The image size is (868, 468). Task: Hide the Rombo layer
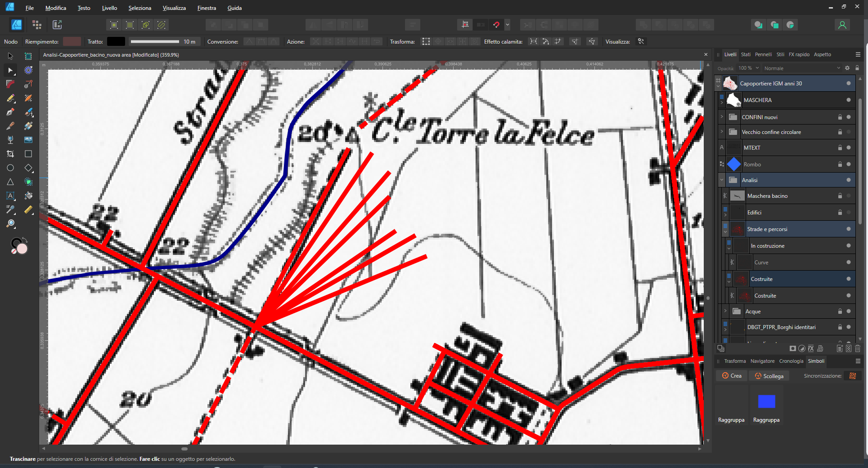coord(849,164)
